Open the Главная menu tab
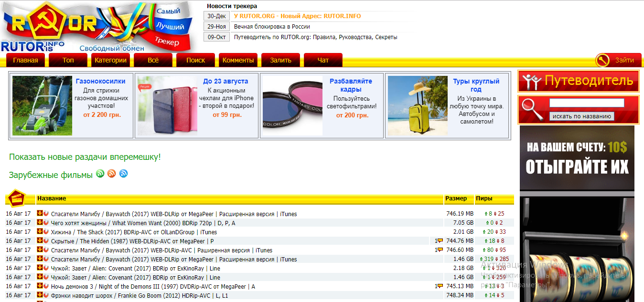The height and width of the screenshot is (302, 644). pos(25,60)
